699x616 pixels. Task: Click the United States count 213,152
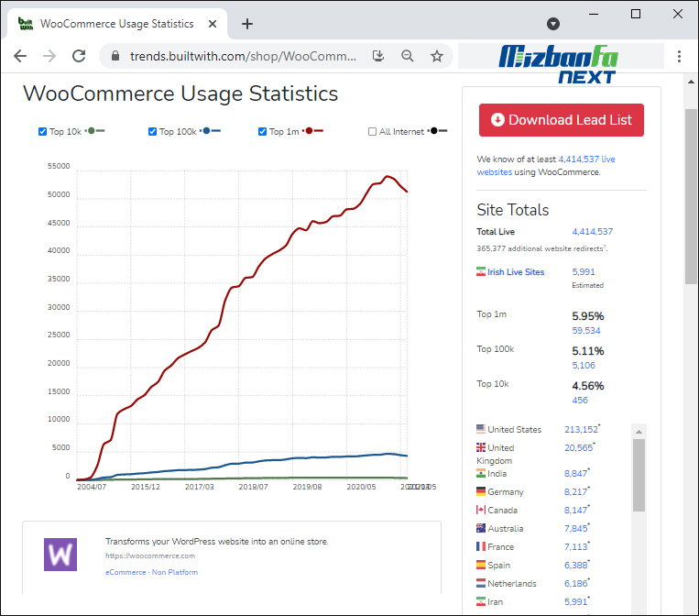coord(582,429)
